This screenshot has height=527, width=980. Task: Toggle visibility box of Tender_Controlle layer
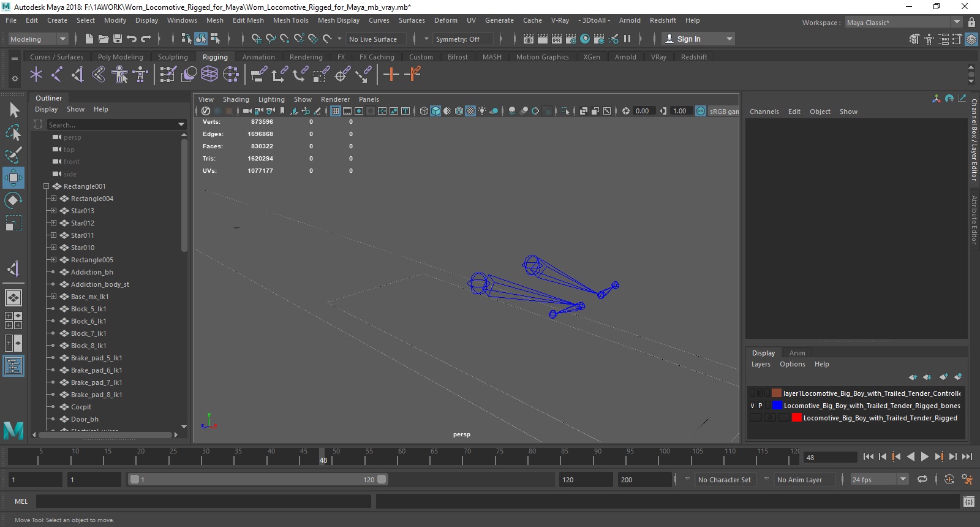[x=752, y=393]
